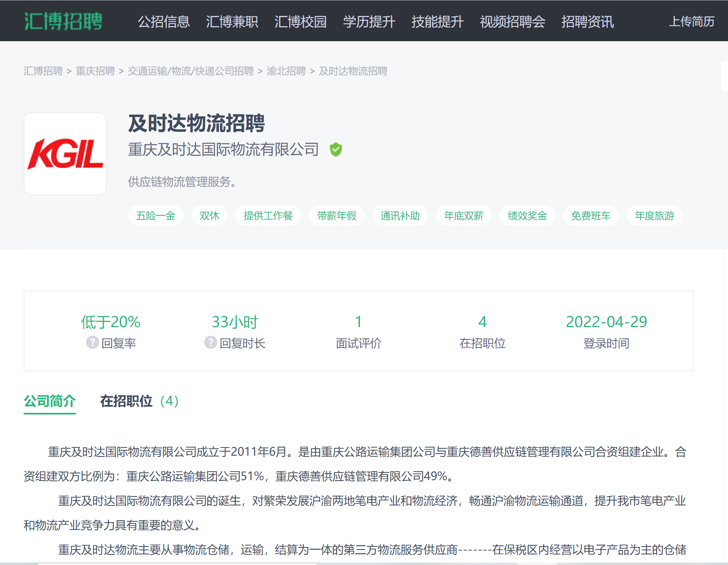Open the 汇博校园 menu item
The height and width of the screenshot is (565, 728).
point(301,21)
